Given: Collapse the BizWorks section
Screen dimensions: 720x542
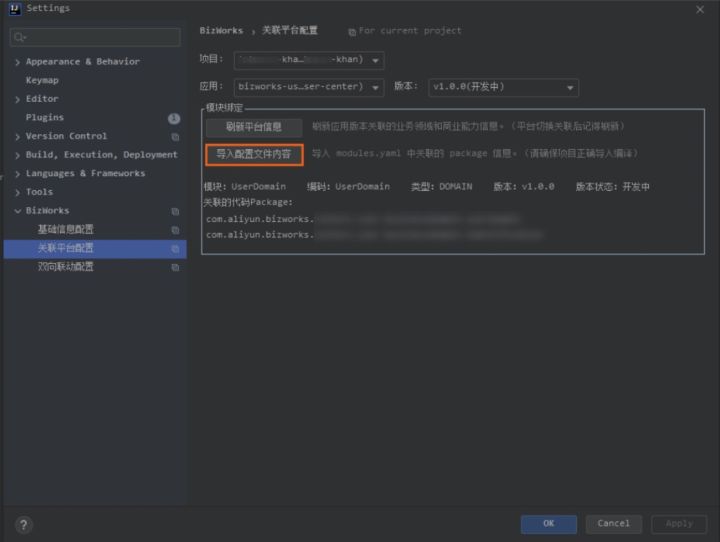Looking at the screenshot, I should tap(17, 211).
